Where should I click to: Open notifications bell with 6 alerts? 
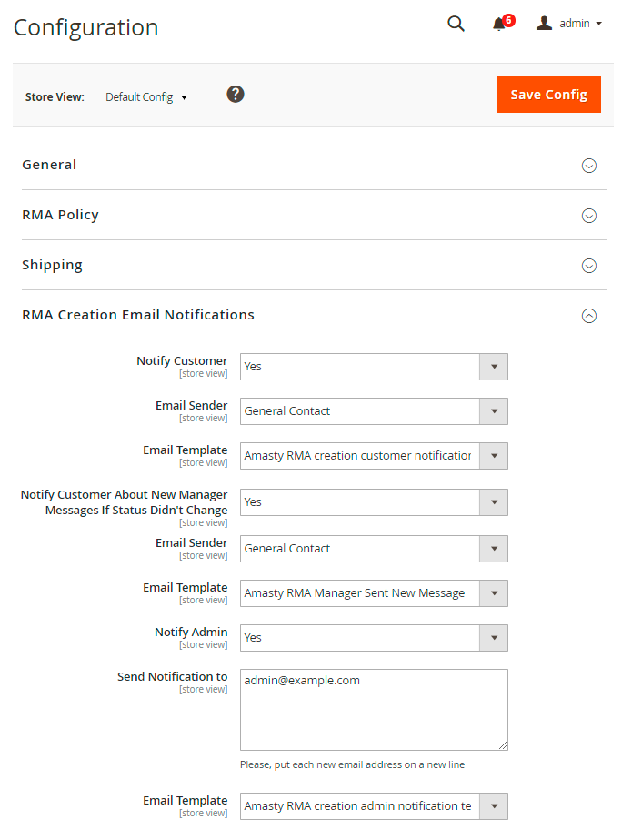[499, 25]
